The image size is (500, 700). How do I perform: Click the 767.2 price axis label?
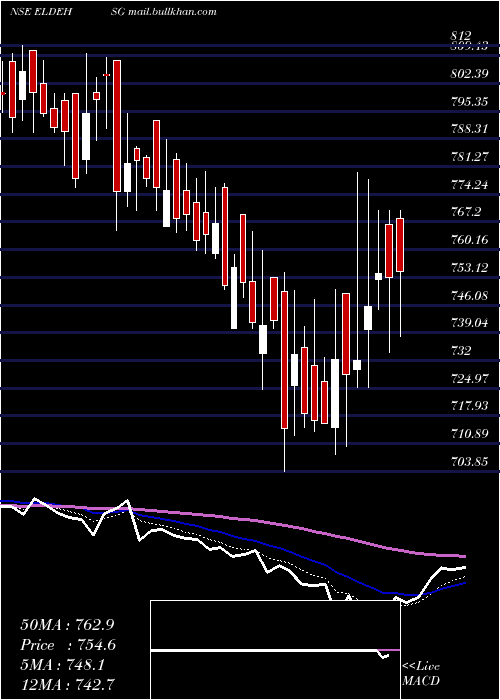[x=466, y=212]
